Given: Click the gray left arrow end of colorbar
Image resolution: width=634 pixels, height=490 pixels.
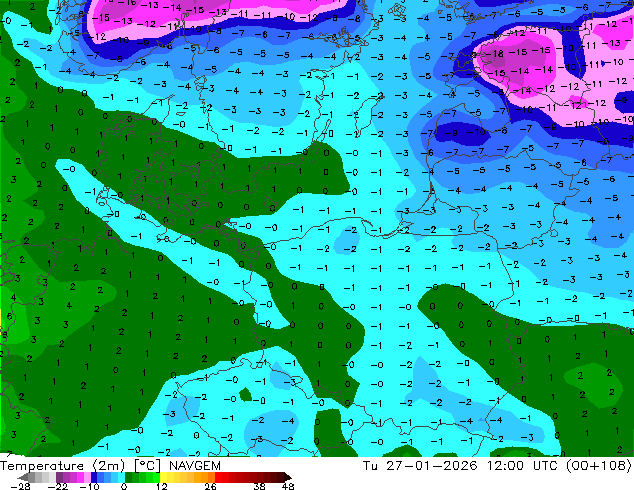Looking at the screenshot, I should [23, 477].
